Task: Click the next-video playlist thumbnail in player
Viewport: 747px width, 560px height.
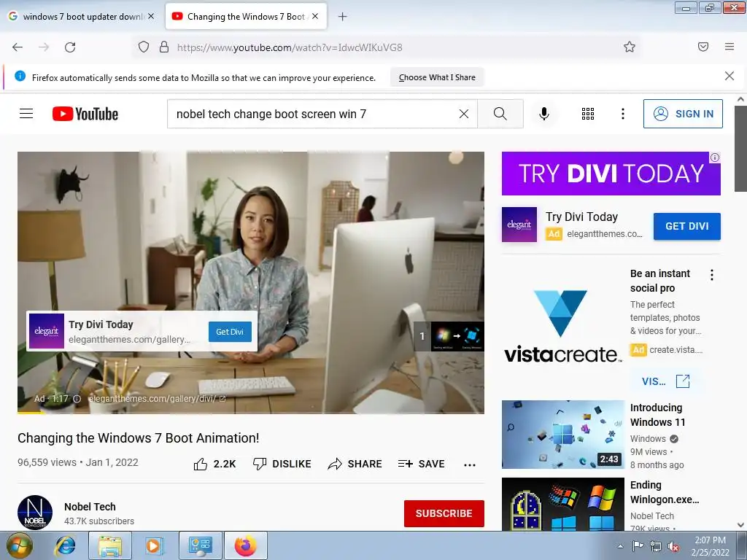Action: coord(457,336)
